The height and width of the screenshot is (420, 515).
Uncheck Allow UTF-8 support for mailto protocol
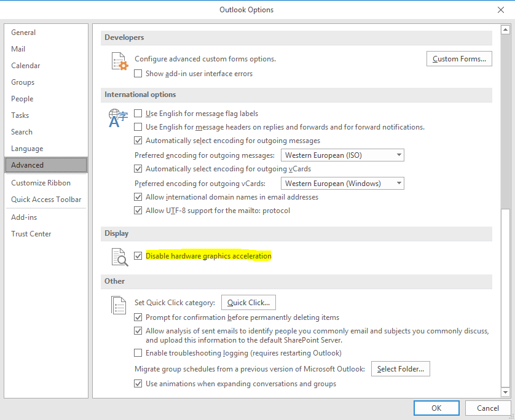[138, 211]
